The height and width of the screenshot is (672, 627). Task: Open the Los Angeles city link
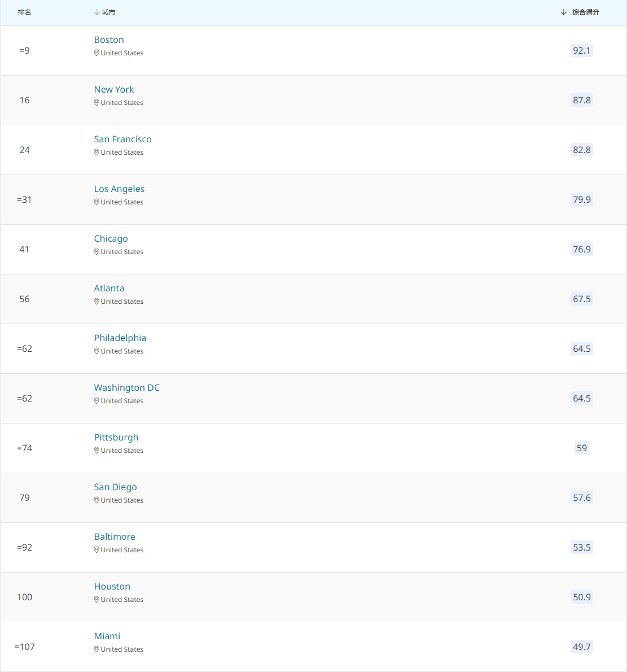coord(119,189)
